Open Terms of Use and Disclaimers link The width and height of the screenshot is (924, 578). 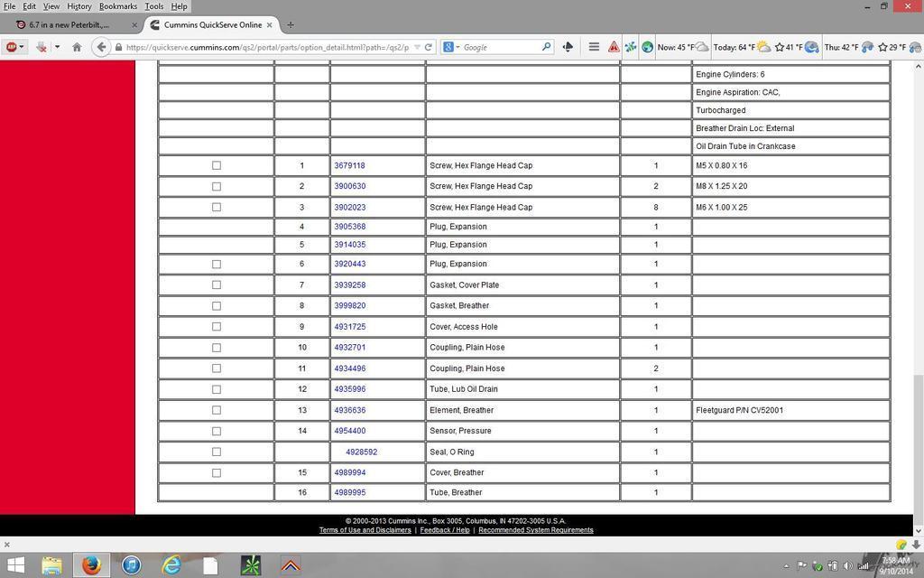click(365, 530)
